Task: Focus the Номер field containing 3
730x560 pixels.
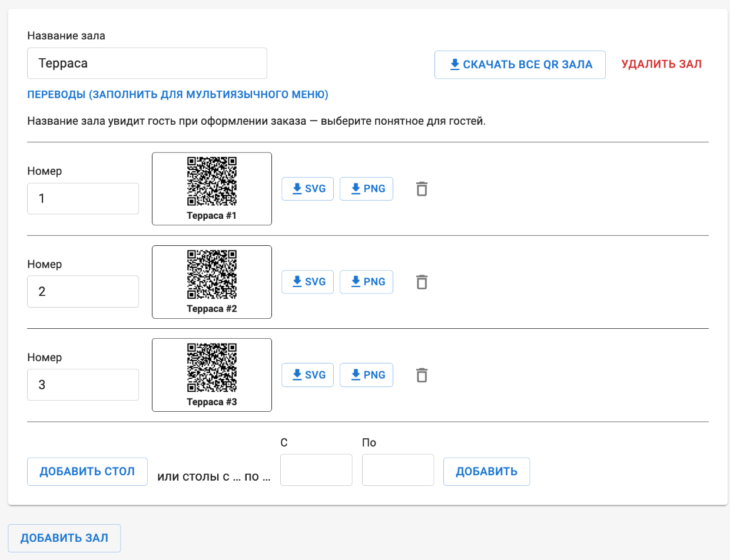Action: tap(83, 385)
